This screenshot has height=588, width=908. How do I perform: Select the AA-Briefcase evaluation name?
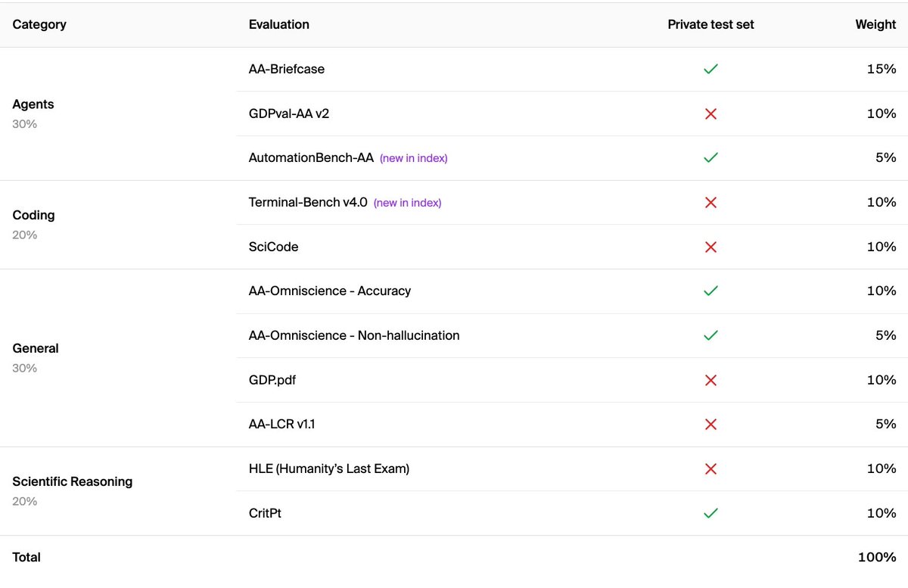[287, 69]
